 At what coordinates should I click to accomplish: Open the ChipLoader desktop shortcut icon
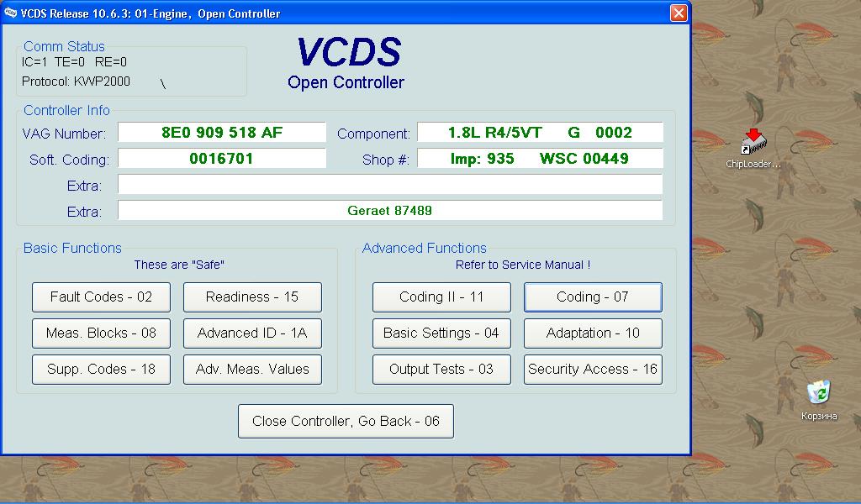coord(753,143)
